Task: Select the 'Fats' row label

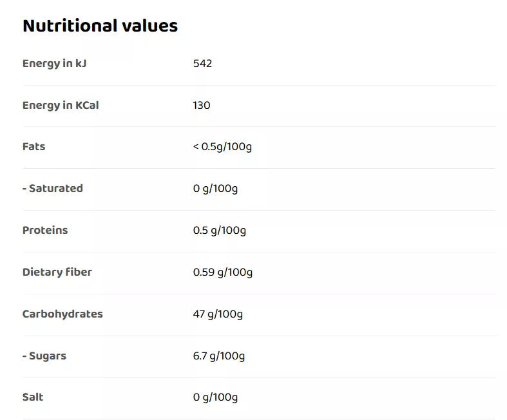Action: tap(34, 146)
